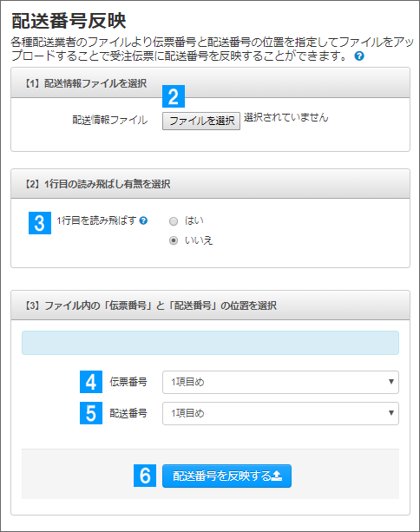420x532 pixels.
Task: Click the 【2】1行目の読み飛ばし有無を選択 section header
Action: pos(210,184)
